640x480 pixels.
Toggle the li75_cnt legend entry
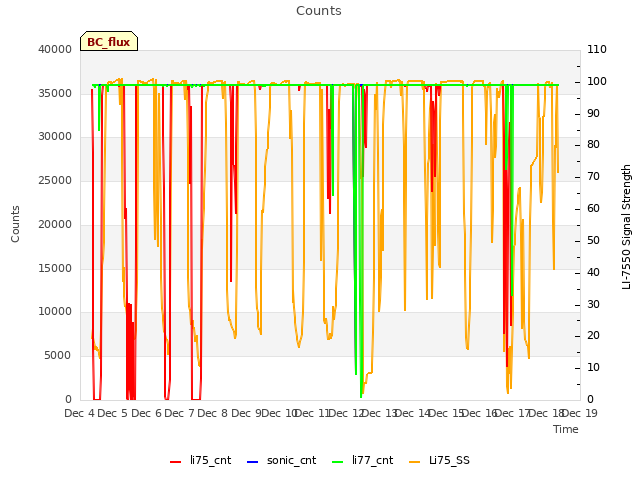pyautogui.click(x=200, y=460)
